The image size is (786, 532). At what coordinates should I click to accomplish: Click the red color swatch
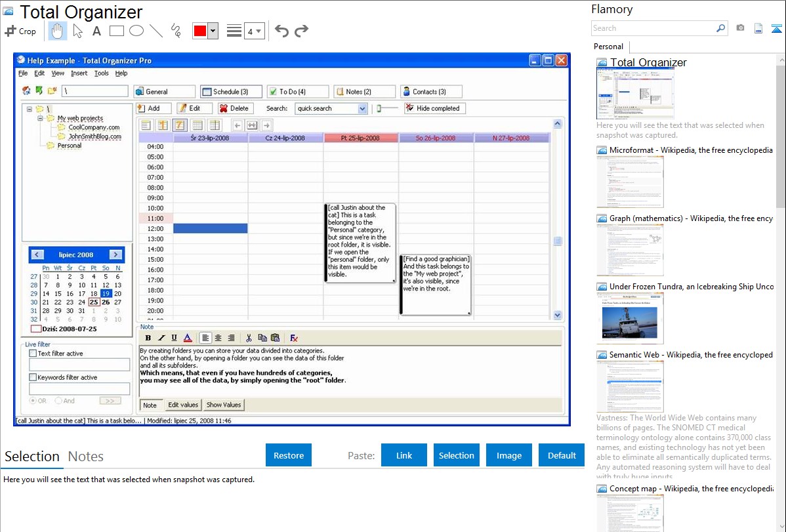pyautogui.click(x=199, y=31)
